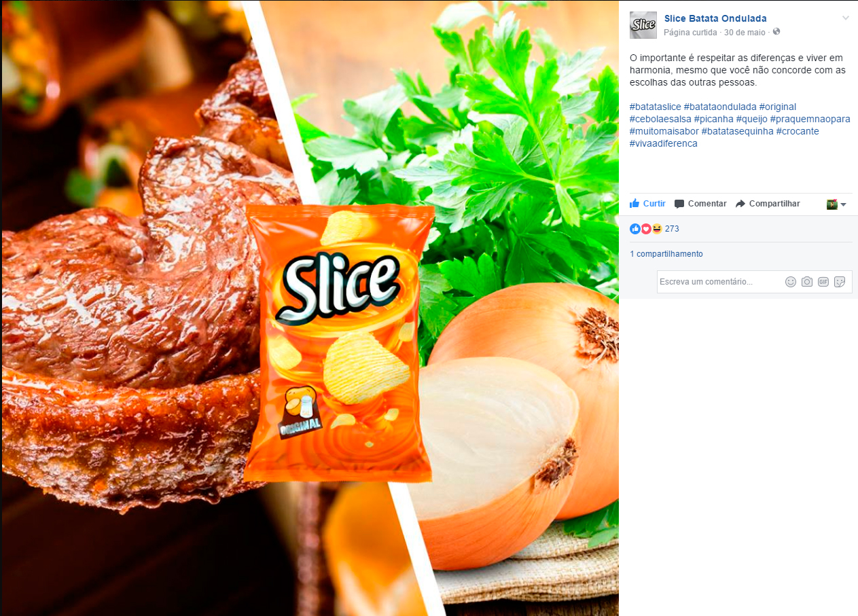
Task: Open the Slice Batata Ondulada page name
Action: 715,18
